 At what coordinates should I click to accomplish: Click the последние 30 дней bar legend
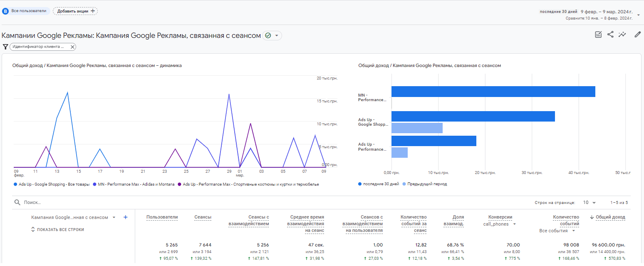[x=378, y=184]
